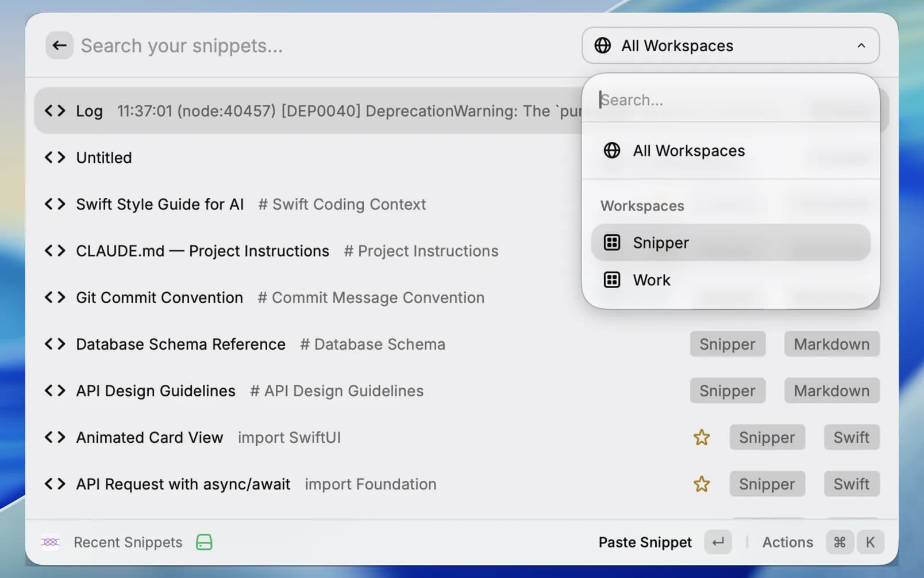Click globe icon in the workspace selector
924x578 pixels.
[602, 45]
